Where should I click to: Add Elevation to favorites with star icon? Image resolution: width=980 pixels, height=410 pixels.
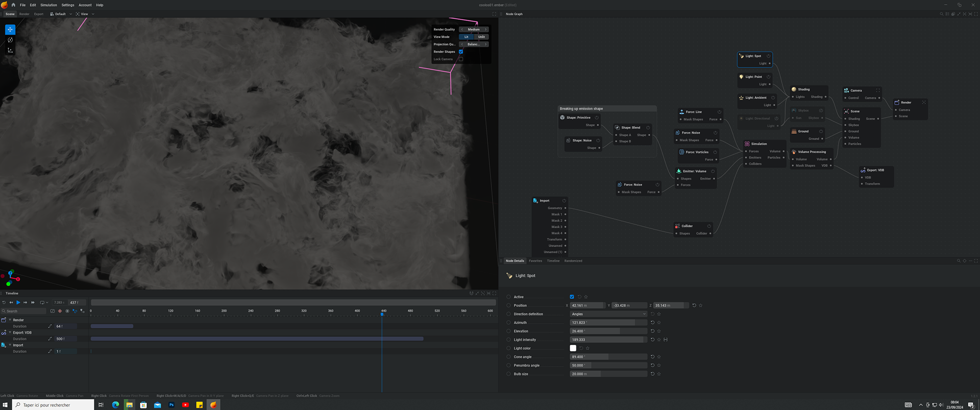[659, 331]
